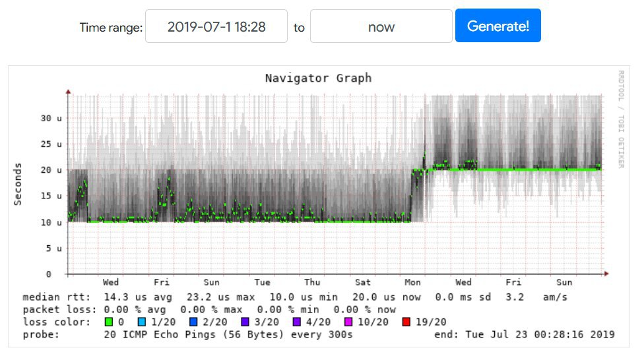This screenshot has width=644, height=356.
Task: Click the red 19/20 loss swatch
Action: pos(406,322)
